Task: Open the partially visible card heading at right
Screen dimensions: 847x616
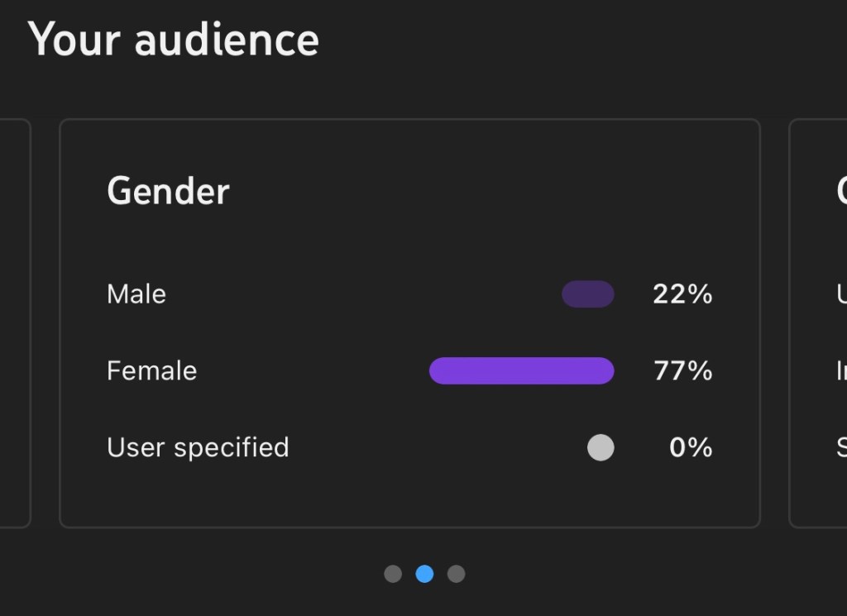Action: 841,192
